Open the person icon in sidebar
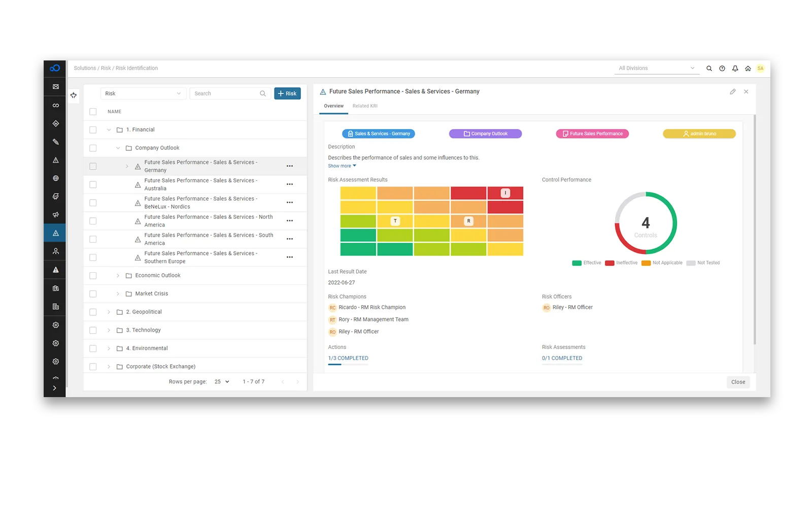 point(56,251)
